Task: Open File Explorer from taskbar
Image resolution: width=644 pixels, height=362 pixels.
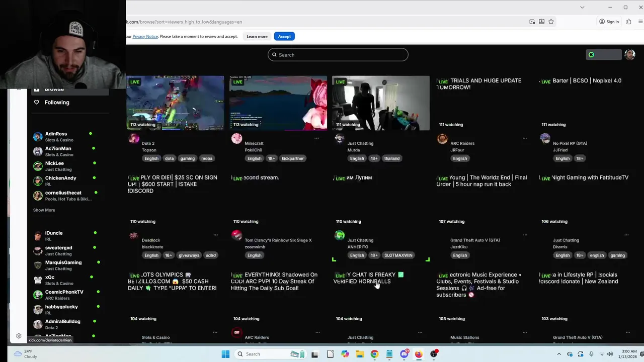Action: click(360, 354)
